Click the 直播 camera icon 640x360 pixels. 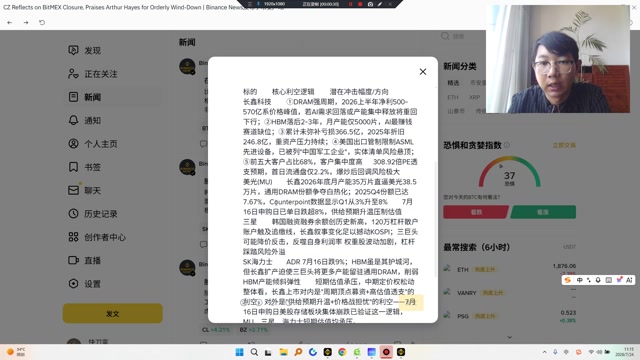pyautogui.click(x=73, y=260)
